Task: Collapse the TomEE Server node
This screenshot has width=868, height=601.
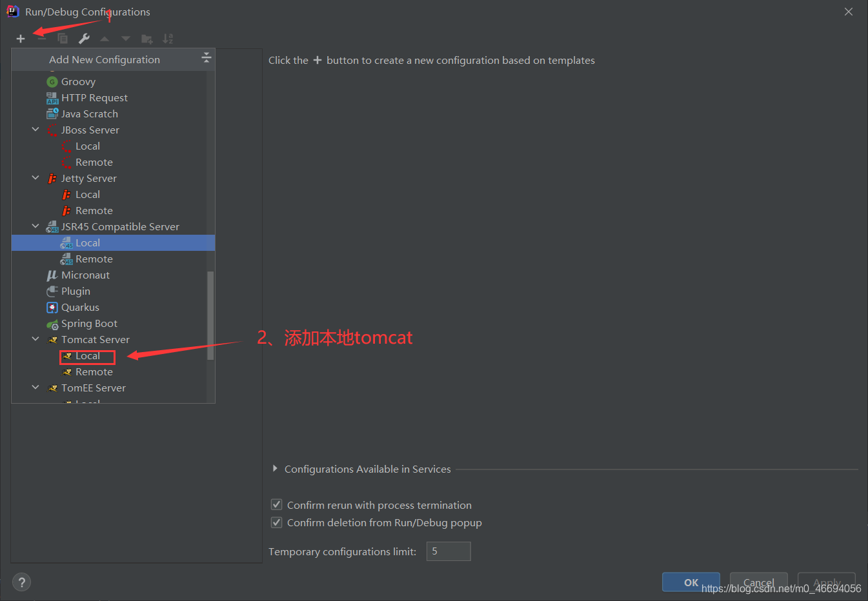Action: coord(35,388)
